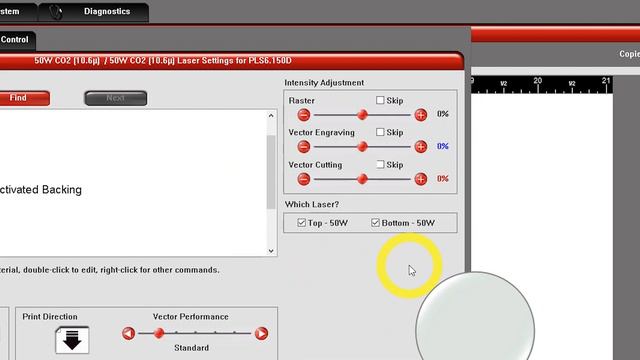640x360 pixels.
Task: Click the Vector Cutting 0% value
Action: click(443, 178)
